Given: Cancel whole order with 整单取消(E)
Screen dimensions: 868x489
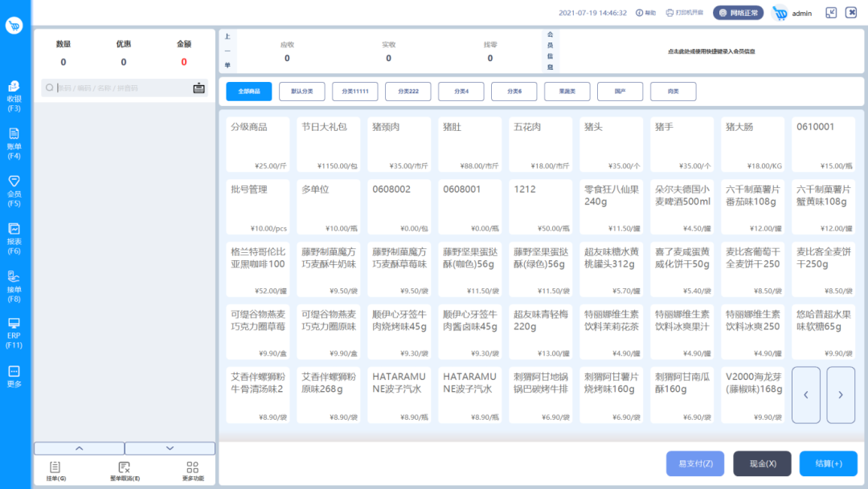Looking at the screenshot, I should click(x=124, y=471).
